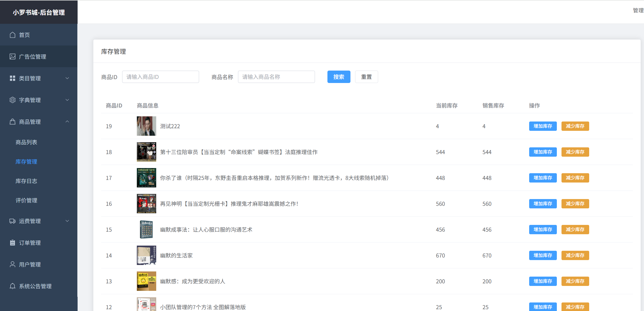Click the home icon beside 首页
Image resolution: width=644 pixels, height=311 pixels.
click(x=12, y=35)
